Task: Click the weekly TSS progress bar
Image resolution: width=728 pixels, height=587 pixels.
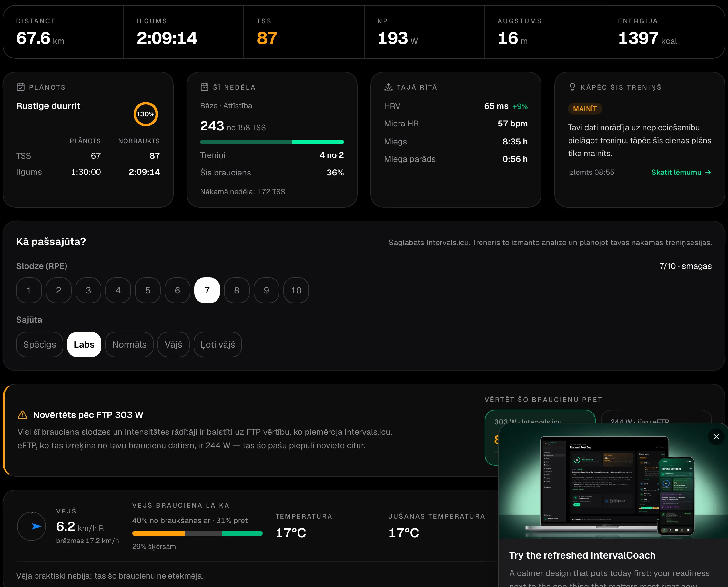Action: pyautogui.click(x=272, y=142)
